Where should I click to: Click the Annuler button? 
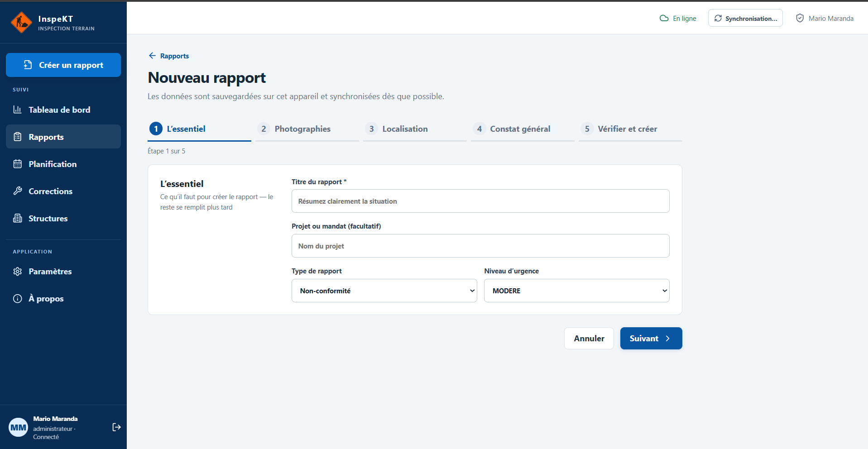[x=589, y=339]
